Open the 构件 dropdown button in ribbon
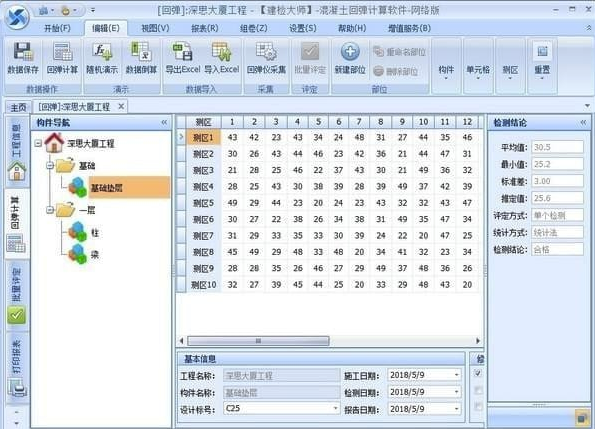The image size is (595, 429). (x=446, y=66)
